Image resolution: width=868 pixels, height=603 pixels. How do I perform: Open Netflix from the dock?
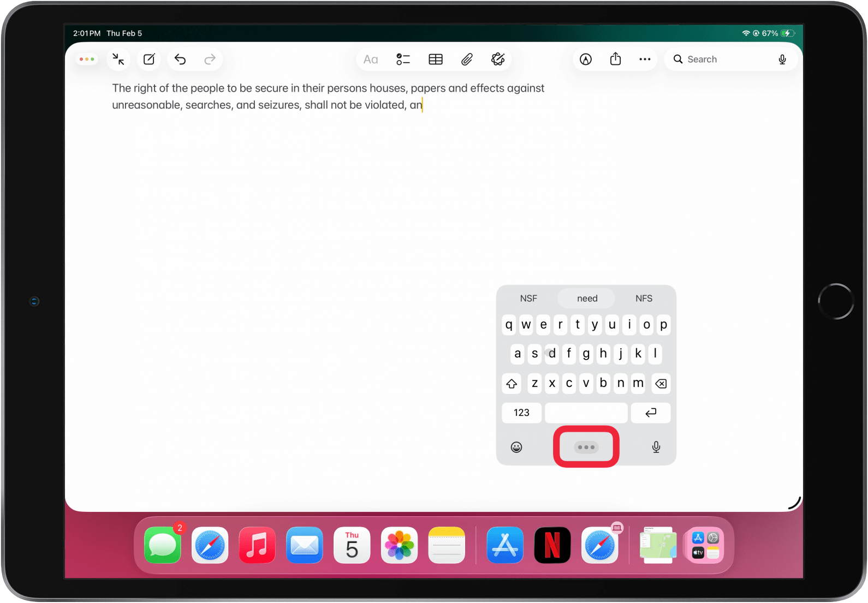tap(552, 545)
